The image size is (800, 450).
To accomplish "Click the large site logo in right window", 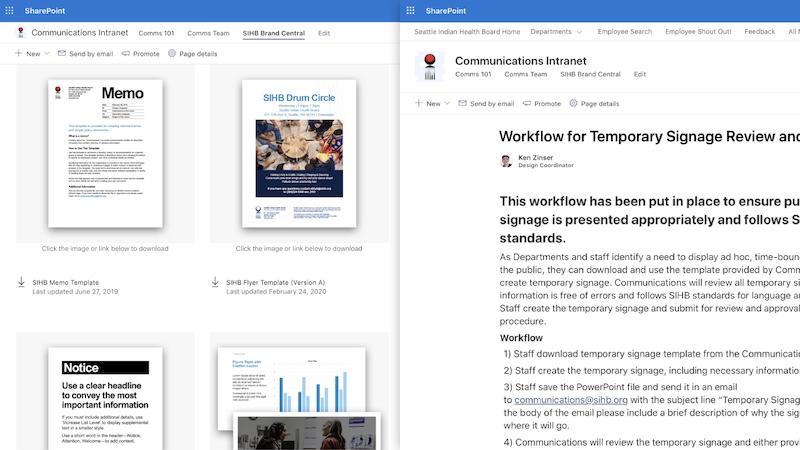I will [430, 67].
